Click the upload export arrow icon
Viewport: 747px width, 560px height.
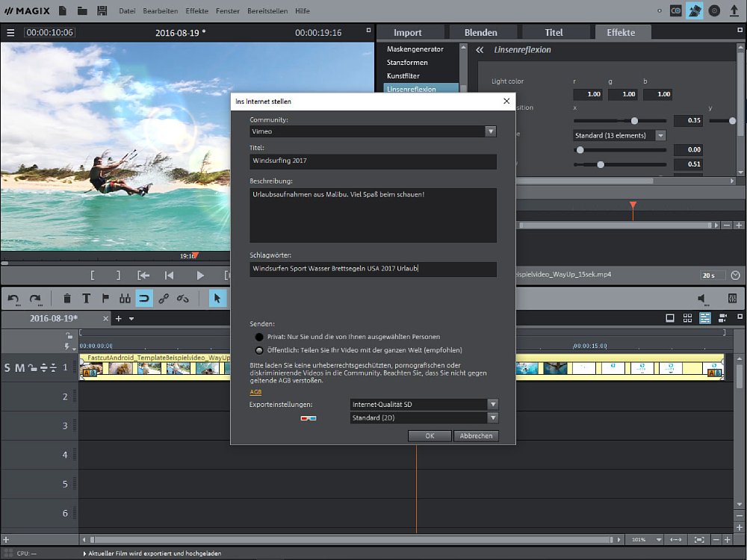pyautogui.click(x=734, y=10)
